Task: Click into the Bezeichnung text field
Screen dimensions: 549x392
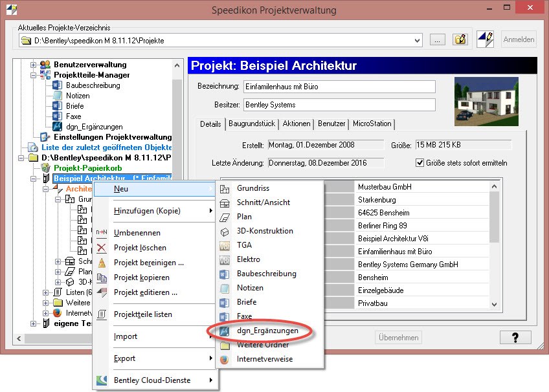Action: click(x=339, y=87)
